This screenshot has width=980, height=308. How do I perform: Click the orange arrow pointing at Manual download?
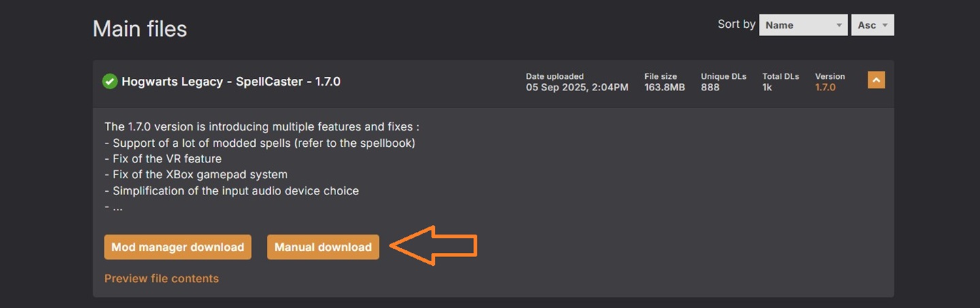point(436,245)
